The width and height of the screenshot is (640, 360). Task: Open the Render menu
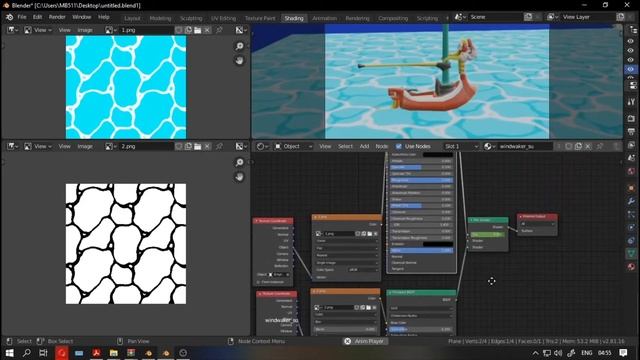[x=57, y=17]
